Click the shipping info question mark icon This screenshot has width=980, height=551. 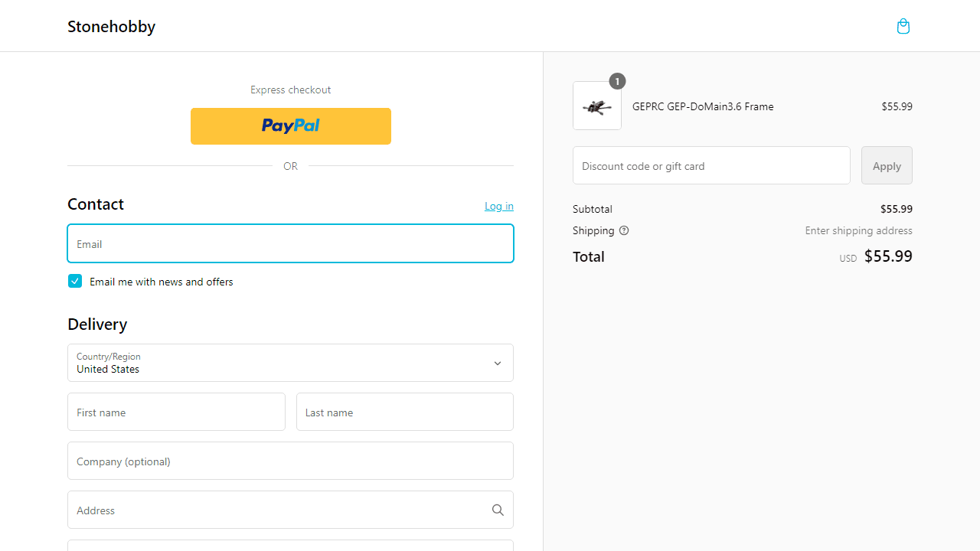pyautogui.click(x=624, y=230)
